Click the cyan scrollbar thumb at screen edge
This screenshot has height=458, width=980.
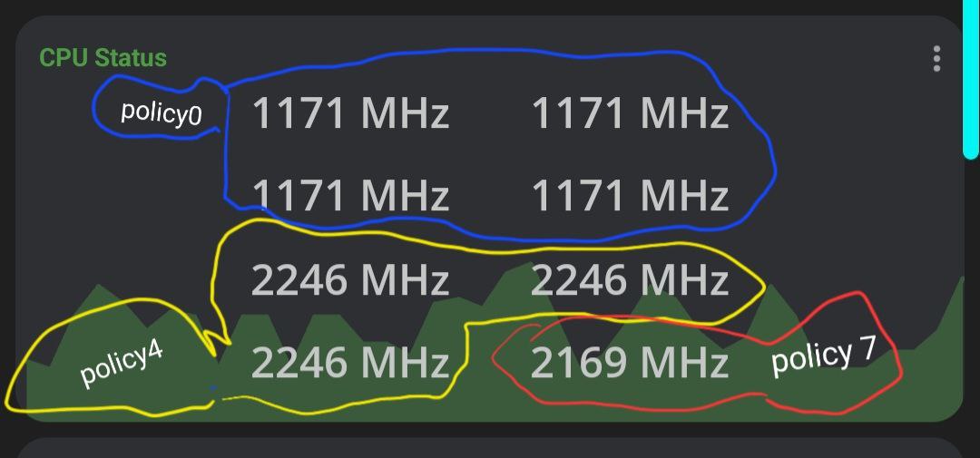[x=972, y=78]
